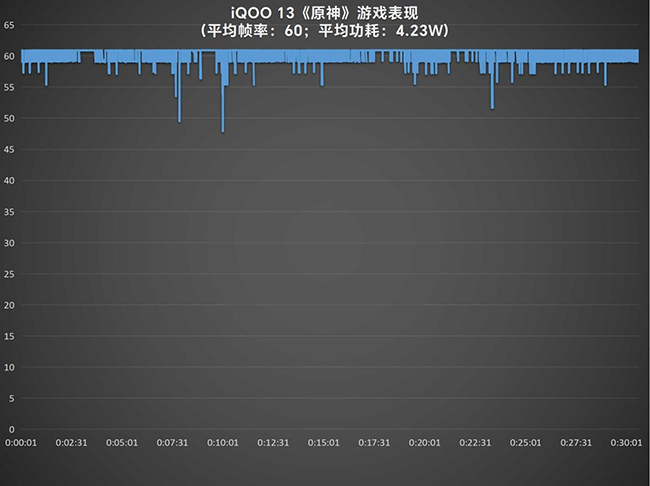Viewport: 650px width, 486px height.
Task: Click the y-axis label 50
Action: tap(9, 119)
